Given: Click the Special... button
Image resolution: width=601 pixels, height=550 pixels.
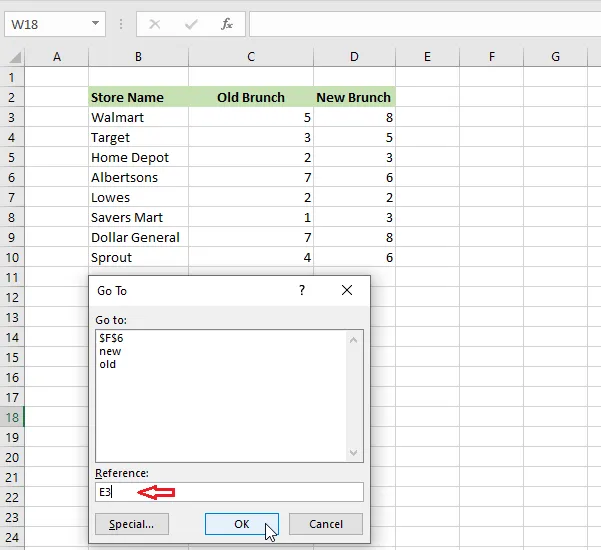Looking at the screenshot, I should (131, 524).
